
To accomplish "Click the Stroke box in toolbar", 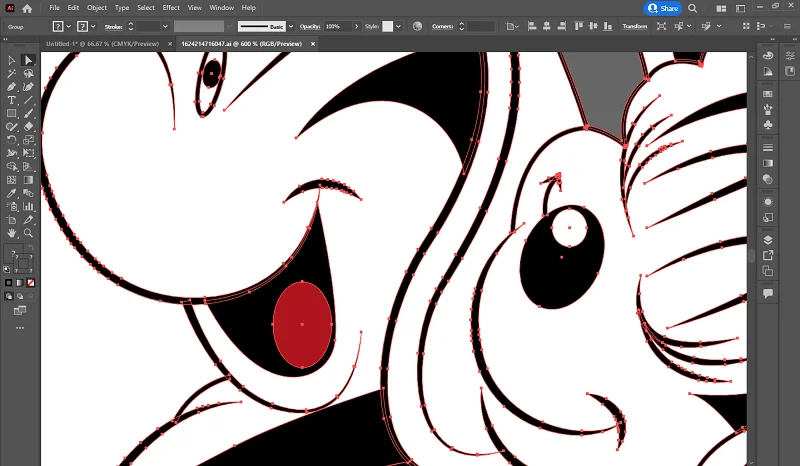I will (23, 264).
